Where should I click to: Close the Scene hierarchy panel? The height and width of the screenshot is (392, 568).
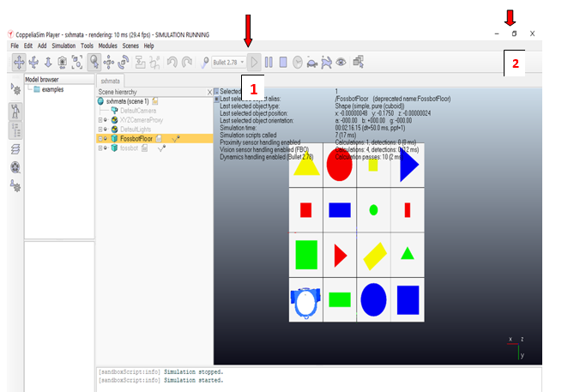point(209,91)
